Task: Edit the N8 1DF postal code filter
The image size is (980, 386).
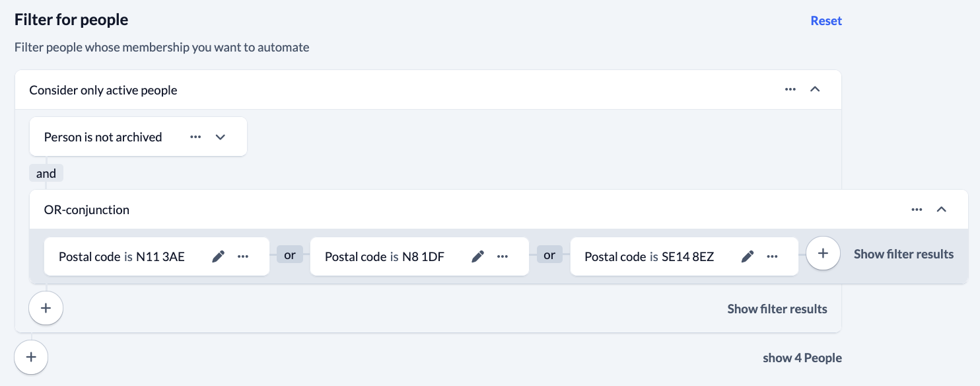Action: pos(477,256)
